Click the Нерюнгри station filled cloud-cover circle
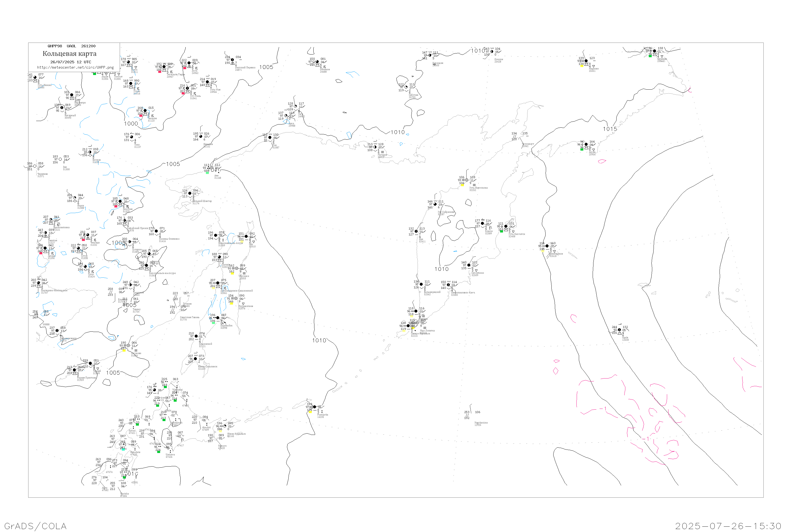 click(x=72, y=95)
